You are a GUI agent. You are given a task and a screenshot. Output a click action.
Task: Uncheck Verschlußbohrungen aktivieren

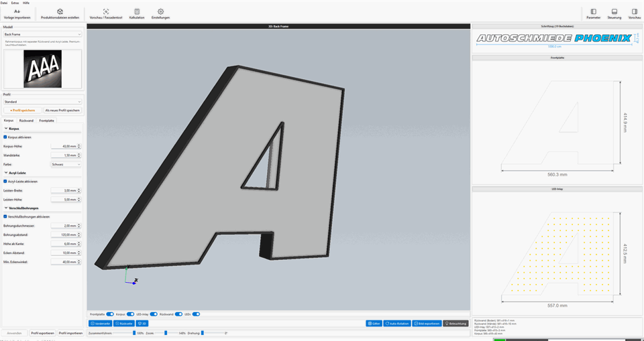coord(5,216)
